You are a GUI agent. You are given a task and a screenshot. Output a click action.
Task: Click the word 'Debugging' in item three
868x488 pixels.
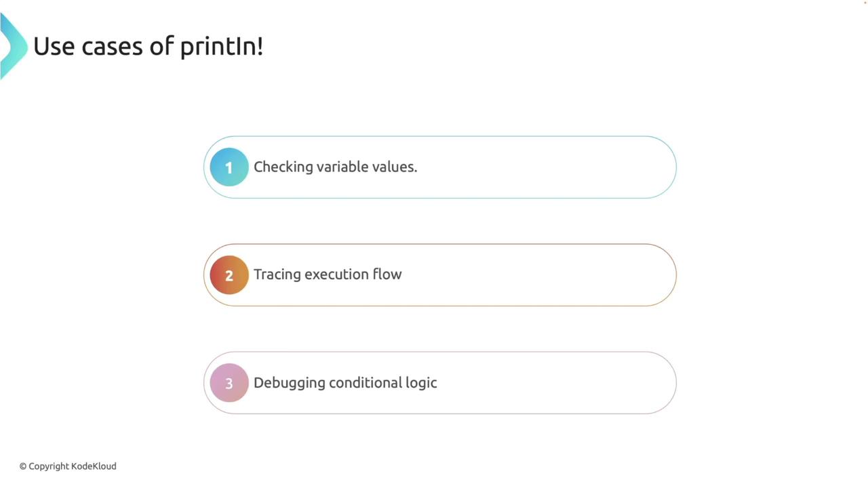[x=289, y=383]
